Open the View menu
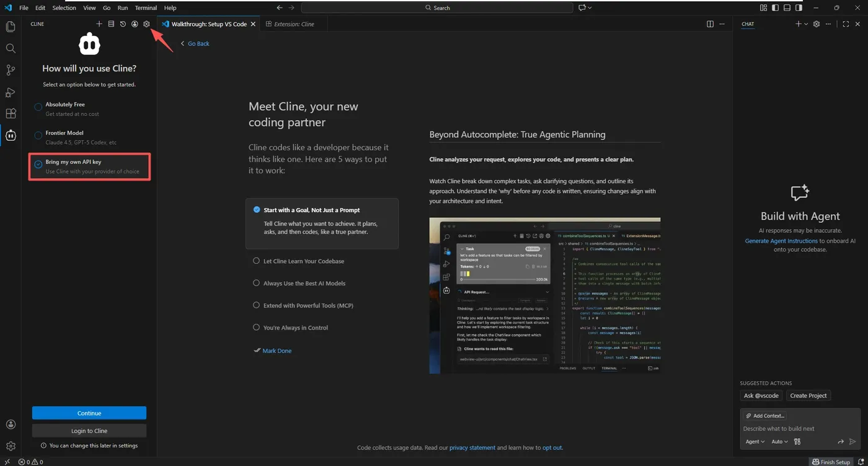This screenshot has height=466, width=868. pyautogui.click(x=89, y=8)
